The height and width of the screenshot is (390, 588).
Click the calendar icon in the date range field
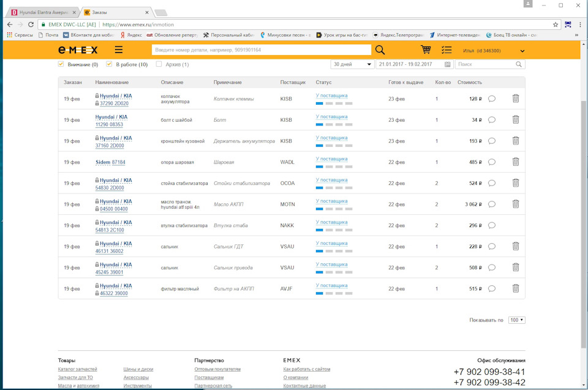(x=447, y=64)
